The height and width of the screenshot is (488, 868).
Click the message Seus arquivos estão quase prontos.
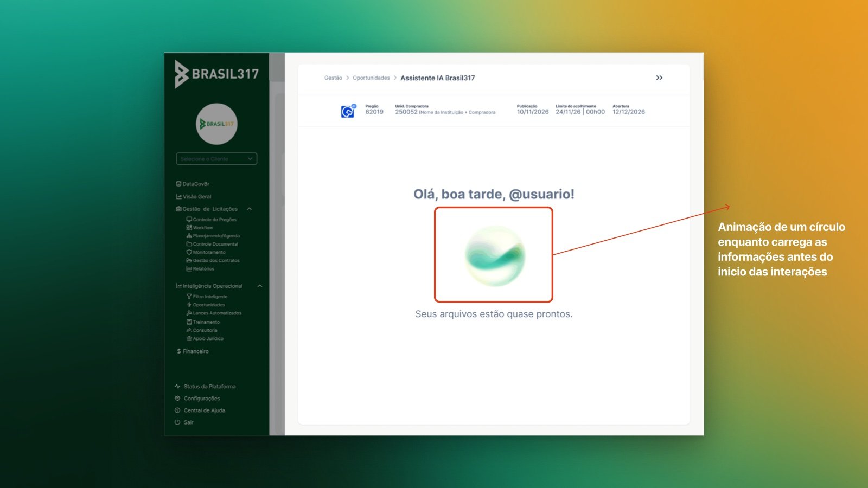tap(494, 314)
